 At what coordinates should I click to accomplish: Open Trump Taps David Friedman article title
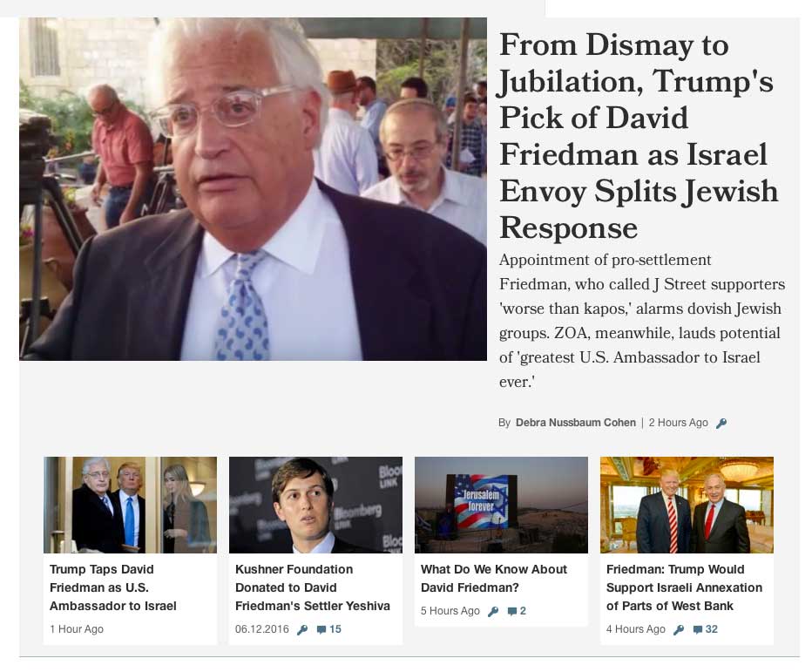click(113, 587)
